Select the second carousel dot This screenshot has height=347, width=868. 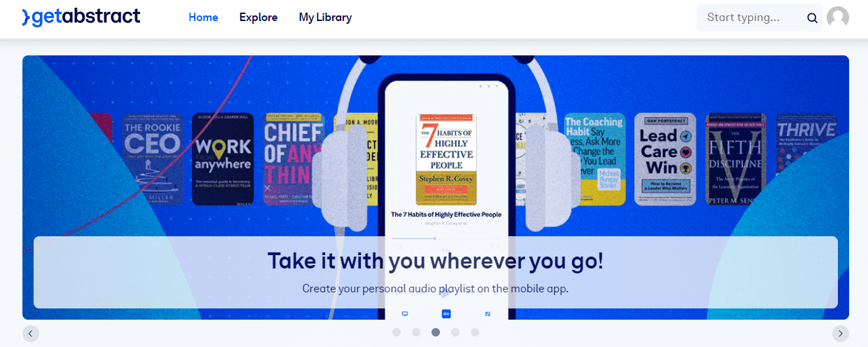click(x=416, y=332)
